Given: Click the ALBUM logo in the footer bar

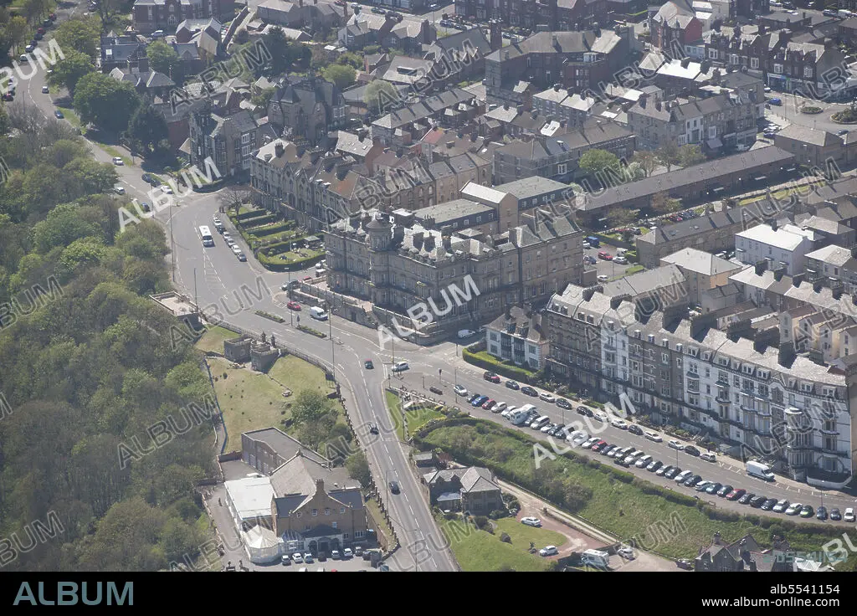Looking at the screenshot, I should pos(74,593).
